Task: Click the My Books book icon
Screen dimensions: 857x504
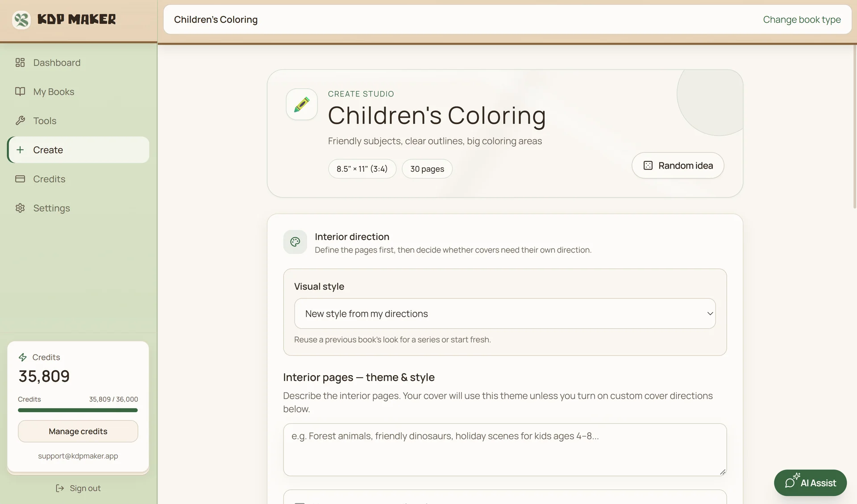Action: pos(20,91)
